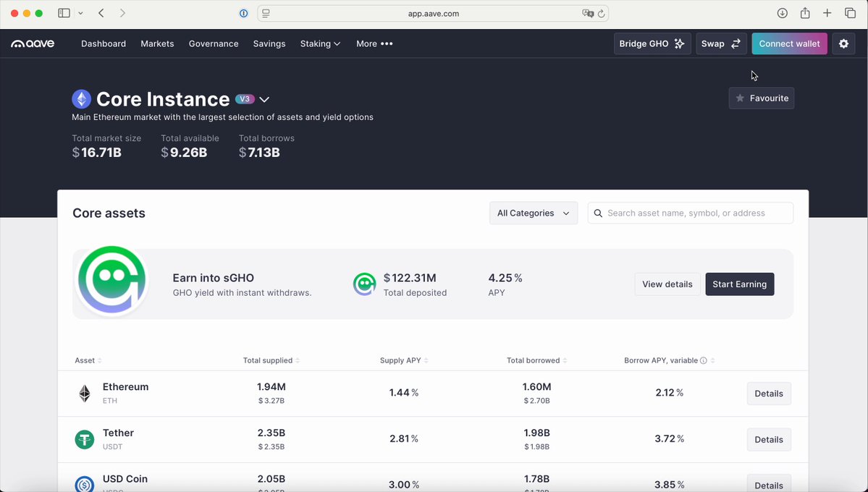The image size is (868, 492).
Task: Open Details for Tether
Action: click(769, 439)
